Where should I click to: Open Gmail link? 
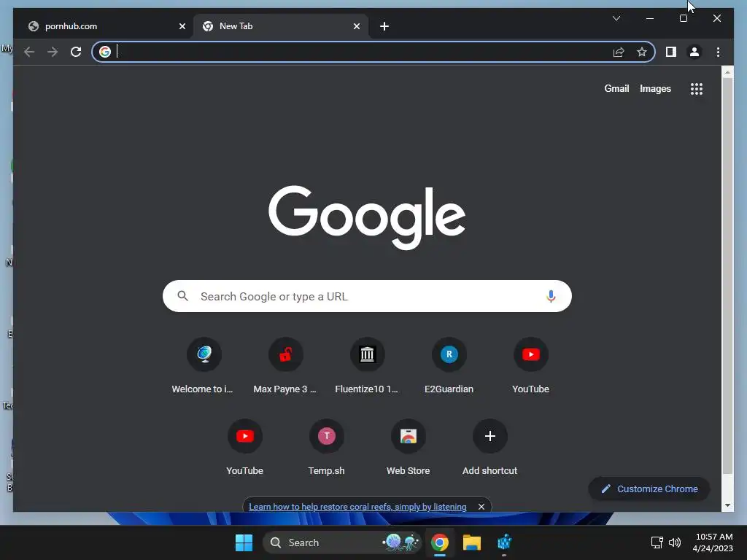tap(616, 88)
